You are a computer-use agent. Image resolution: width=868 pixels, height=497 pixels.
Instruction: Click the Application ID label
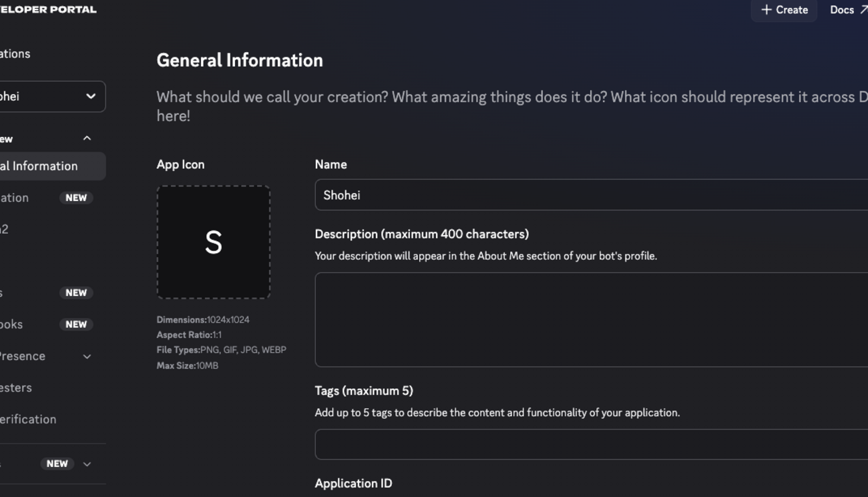(353, 484)
